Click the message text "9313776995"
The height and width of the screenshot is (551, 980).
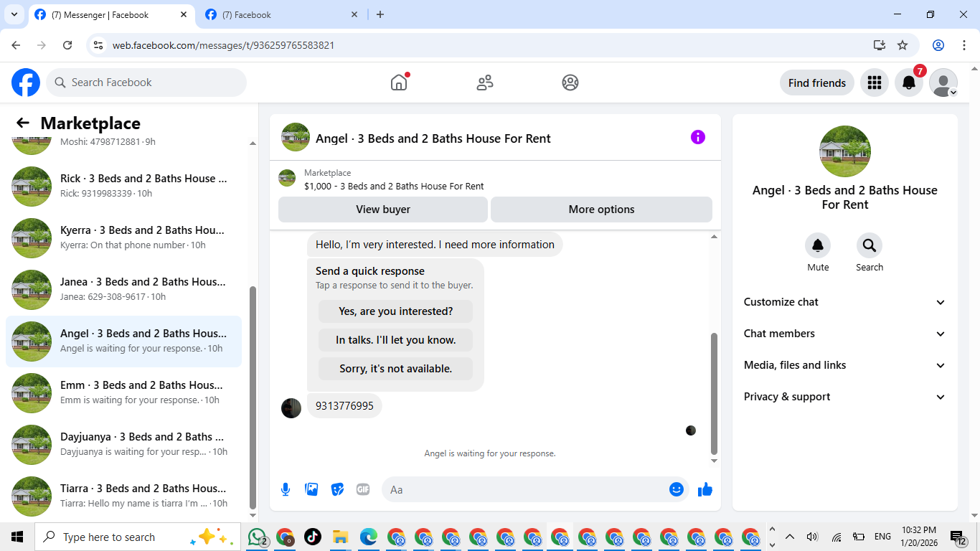coord(344,406)
